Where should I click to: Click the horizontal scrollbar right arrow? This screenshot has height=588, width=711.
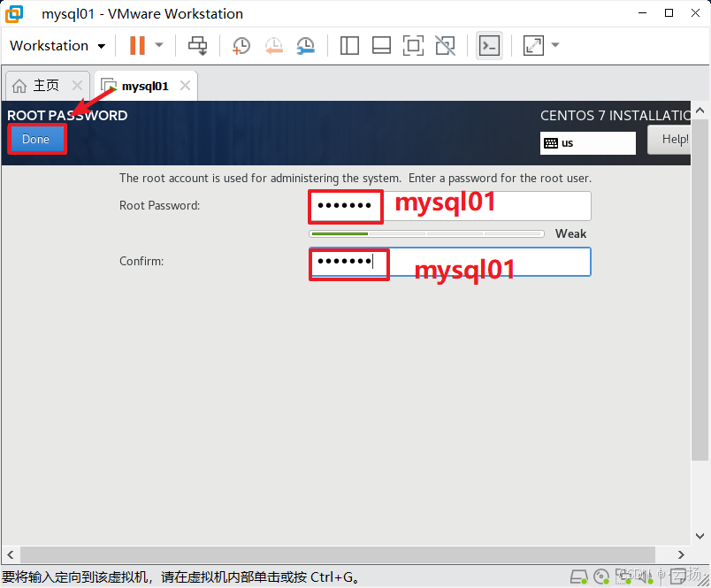click(x=681, y=554)
